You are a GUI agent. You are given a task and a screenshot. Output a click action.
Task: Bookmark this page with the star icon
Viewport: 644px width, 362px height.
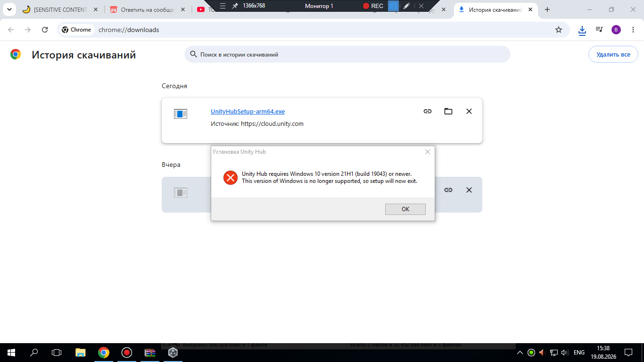(x=559, y=30)
